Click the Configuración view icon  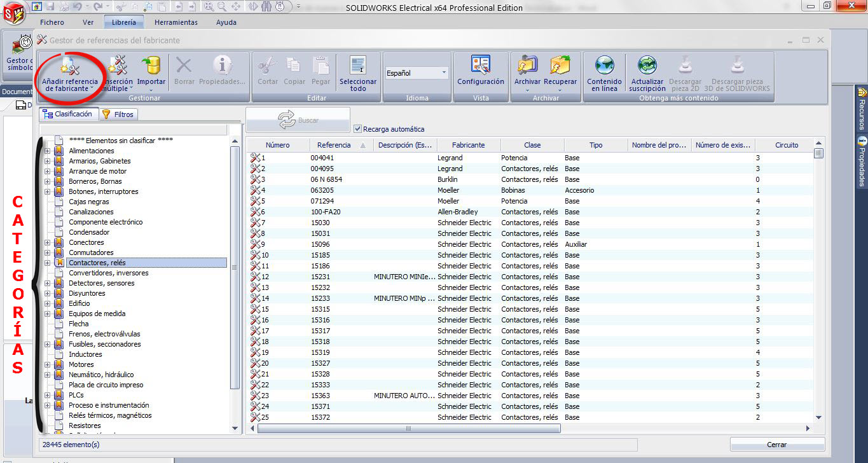click(480, 66)
